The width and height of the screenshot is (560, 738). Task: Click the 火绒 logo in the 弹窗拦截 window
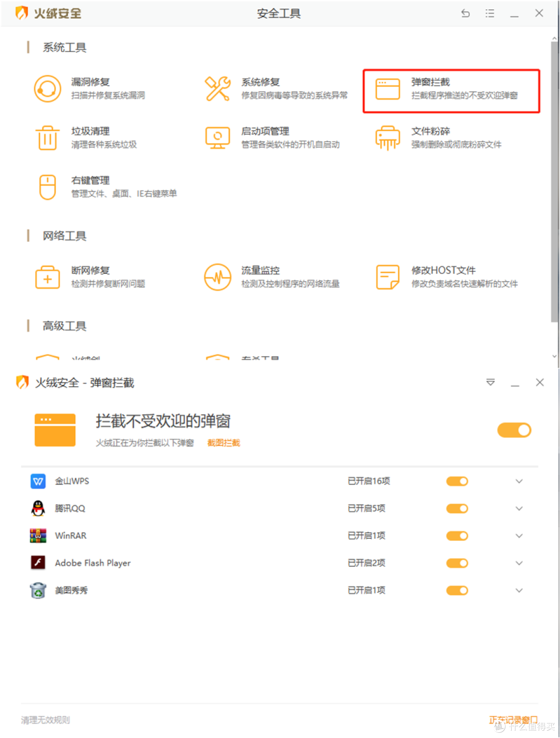click(x=22, y=382)
